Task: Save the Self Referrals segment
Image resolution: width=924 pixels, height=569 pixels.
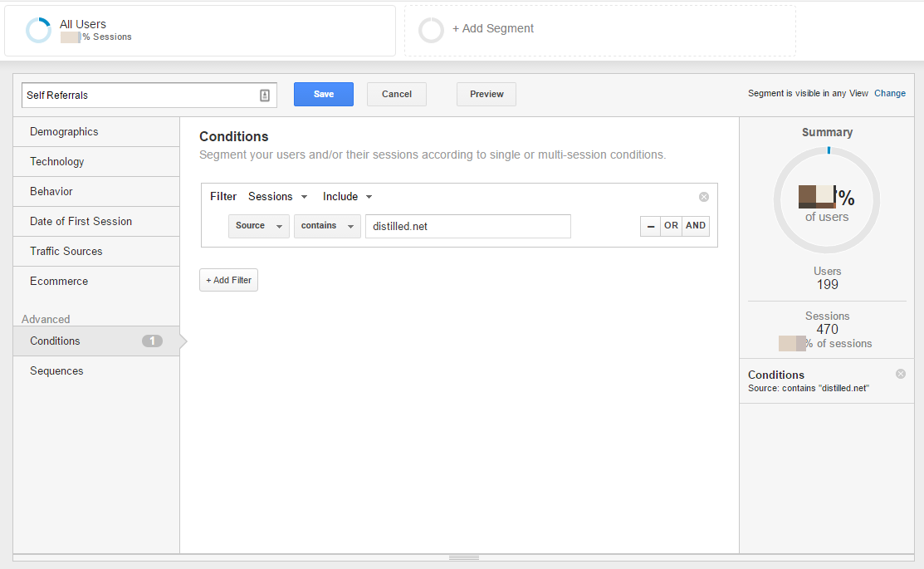Action: tap(324, 95)
